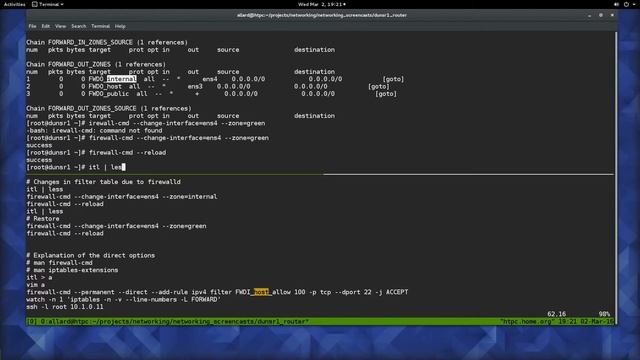Viewport: 640px width, 360px height.
Task: Click 'Chain FORWARD_OUT_ZONES (1 references)' line
Action: coord(96,64)
